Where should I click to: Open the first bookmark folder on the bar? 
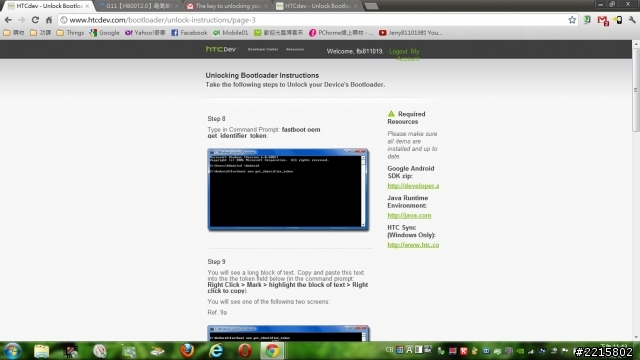14,33
